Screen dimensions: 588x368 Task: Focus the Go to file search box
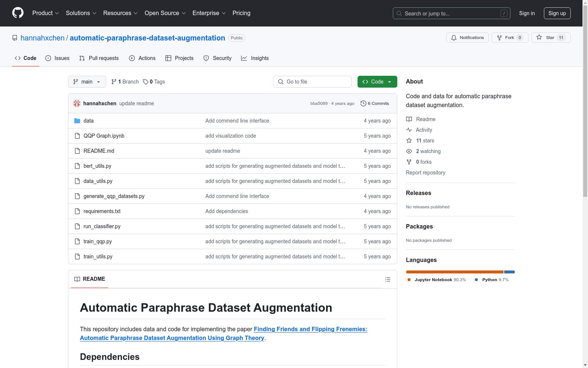[x=312, y=82]
